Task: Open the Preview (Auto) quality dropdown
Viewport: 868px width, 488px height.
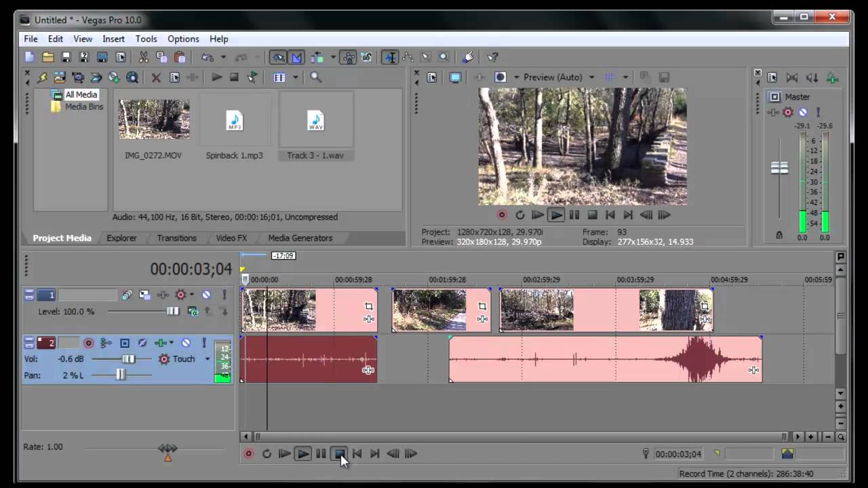Action: (x=591, y=77)
